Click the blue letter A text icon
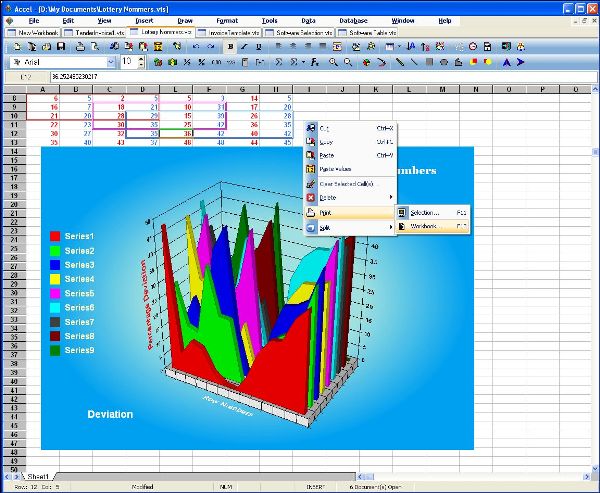The image size is (600, 493). point(507,62)
